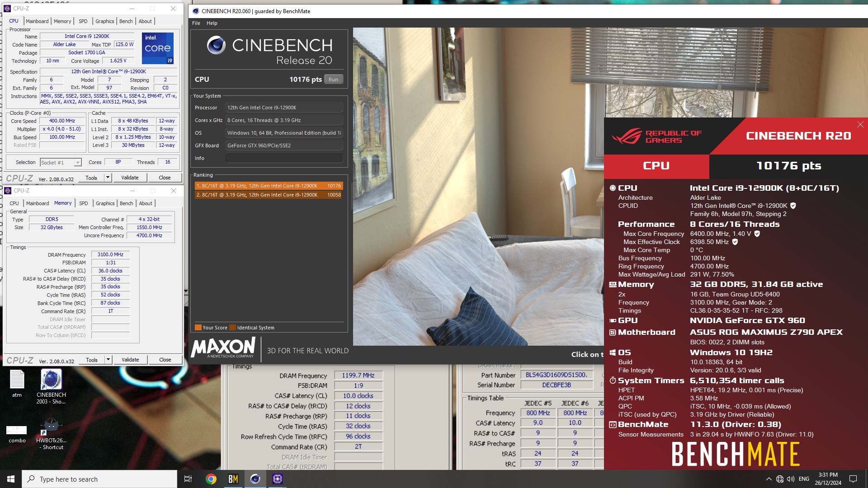Switch to Mainboard tab in top CPU-Z

coord(37,21)
